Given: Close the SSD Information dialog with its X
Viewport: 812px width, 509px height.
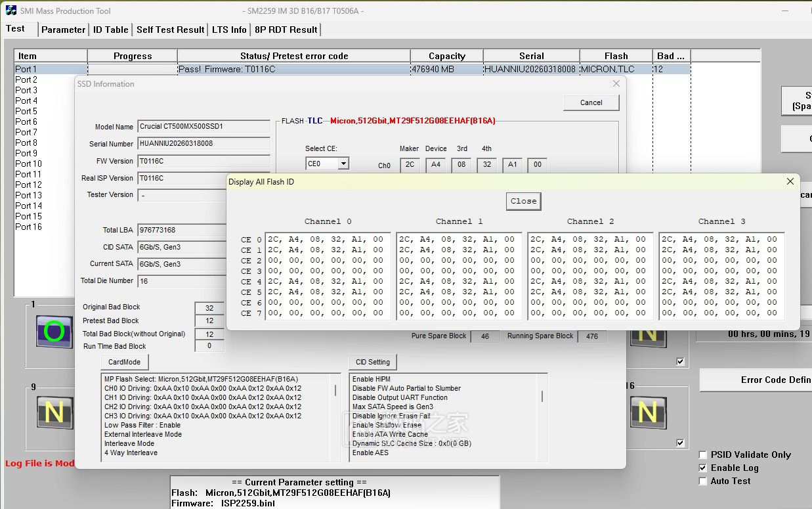Looking at the screenshot, I should [616, 83].
